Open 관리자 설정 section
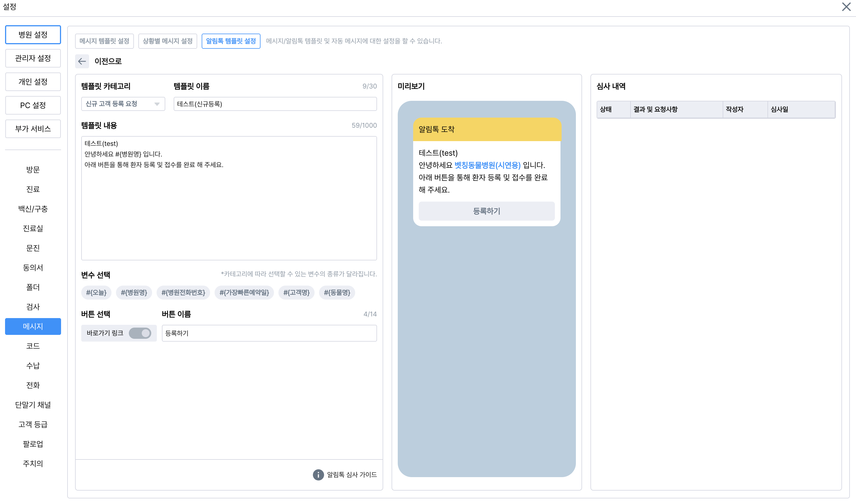The width and height of the screenshot is (856, 504). point(33,58)
